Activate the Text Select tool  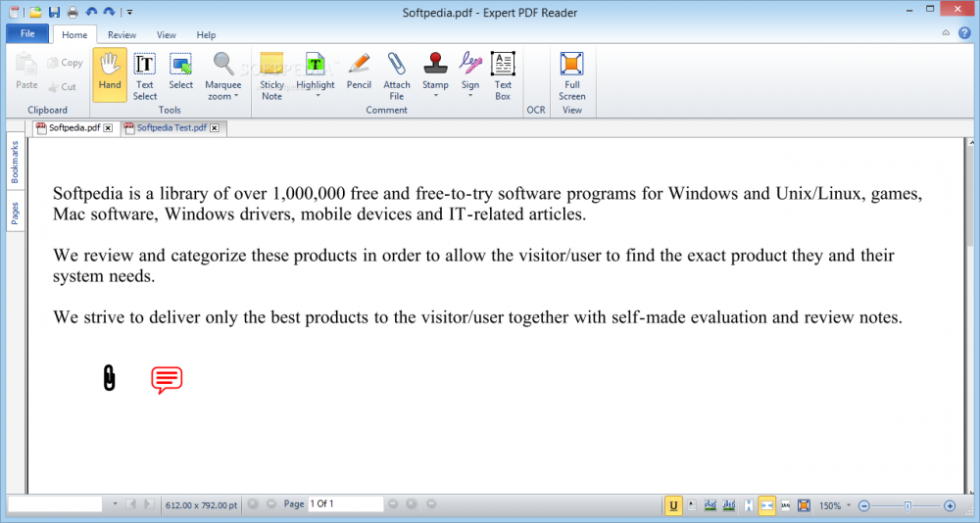click(x=144, y=75)
